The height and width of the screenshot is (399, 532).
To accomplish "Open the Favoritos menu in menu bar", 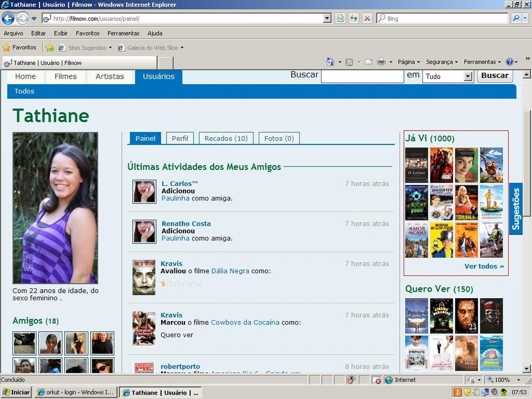I will click(88, 33).
